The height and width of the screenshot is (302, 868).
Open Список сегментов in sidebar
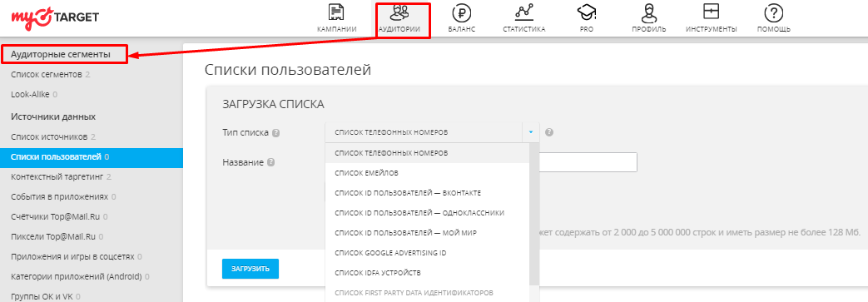coord(47,74)
